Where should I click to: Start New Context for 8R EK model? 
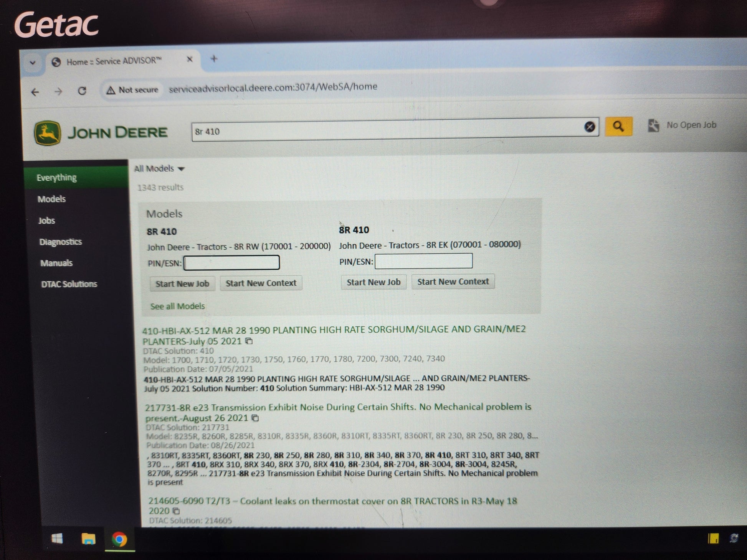[453, 282]
